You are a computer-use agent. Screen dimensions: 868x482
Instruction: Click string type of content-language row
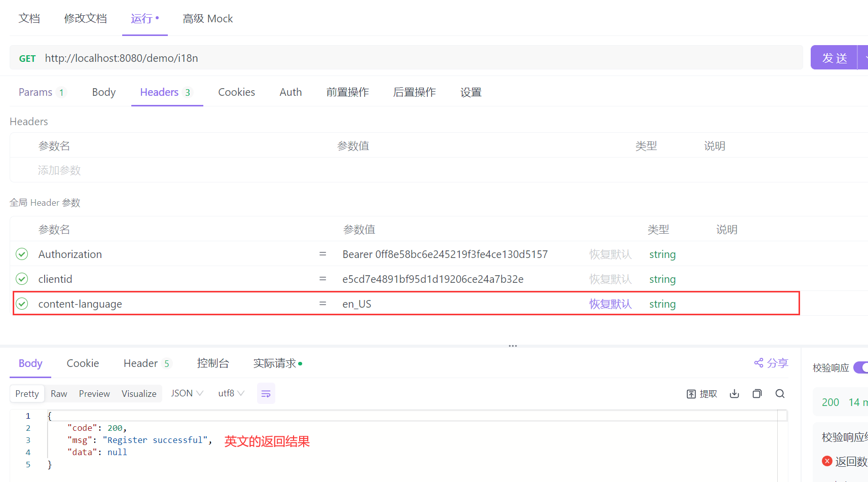click(662, 304)
